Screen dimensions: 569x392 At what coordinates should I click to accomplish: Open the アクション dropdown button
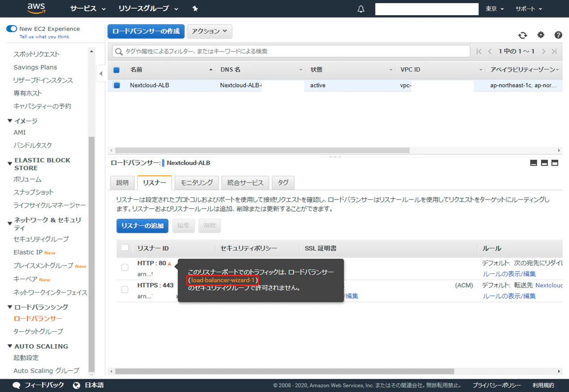click(209, 31)
